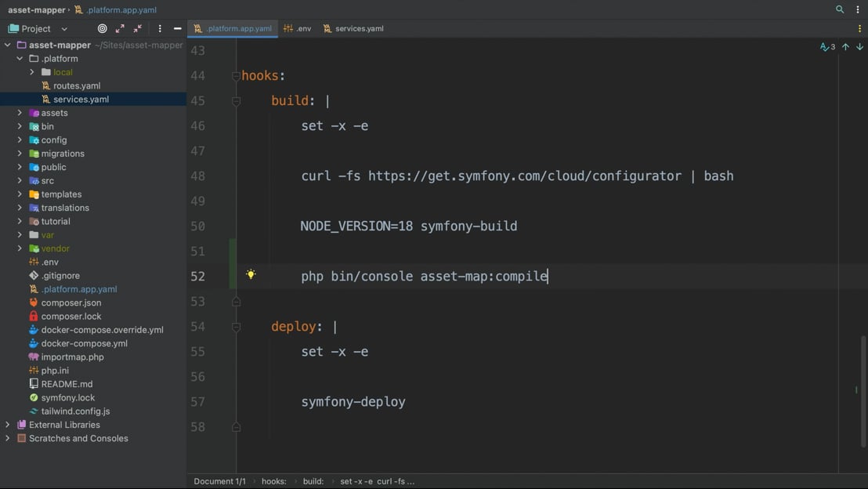Fold the hooks block at line 44

[x=236, y=76]
